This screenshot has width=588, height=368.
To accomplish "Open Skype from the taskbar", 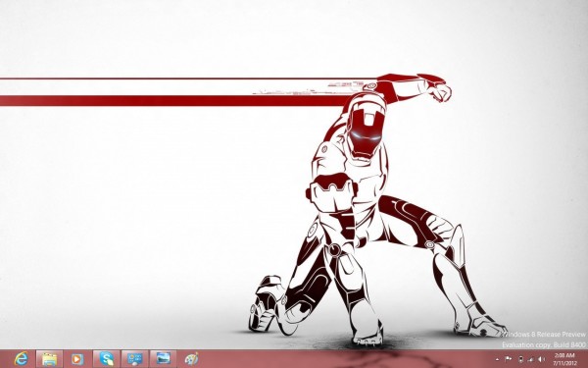I will 107,359.
